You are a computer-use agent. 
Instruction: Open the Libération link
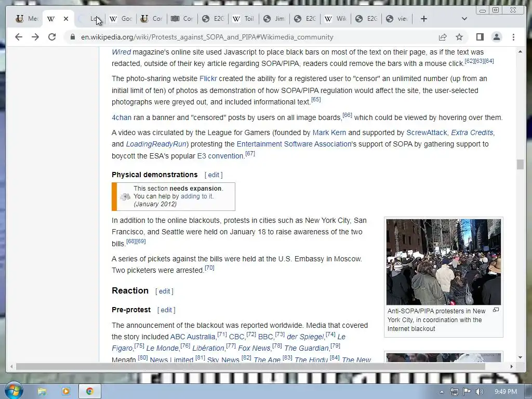coord(208,349)
